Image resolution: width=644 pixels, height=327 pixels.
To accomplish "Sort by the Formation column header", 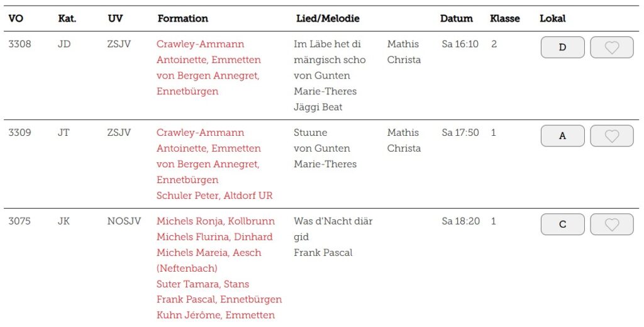I will click(183, 18).
